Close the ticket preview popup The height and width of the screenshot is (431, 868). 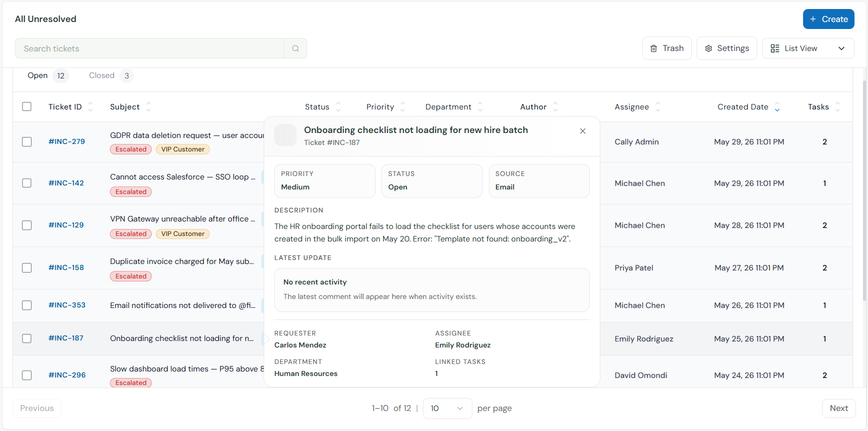583,131
